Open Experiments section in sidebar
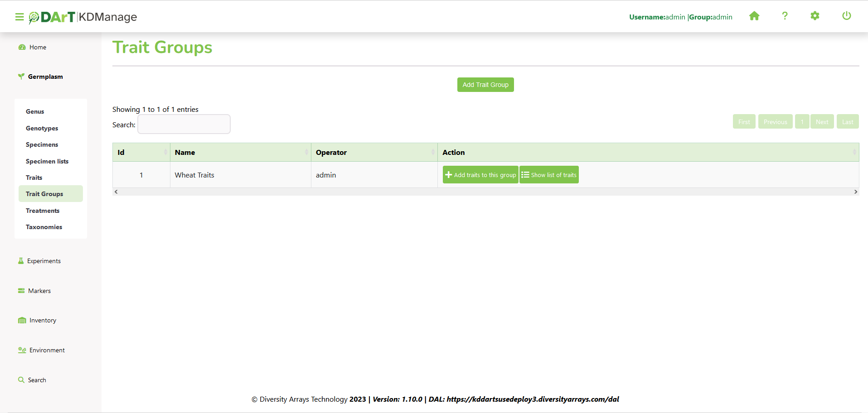868x413 pixels. [x=44, y=261]
